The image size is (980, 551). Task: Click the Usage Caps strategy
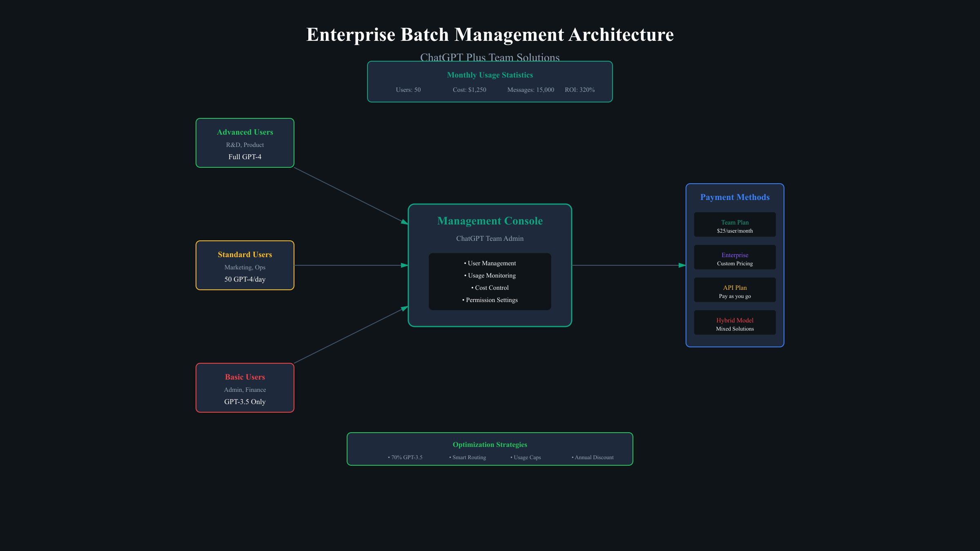(526, 458)
